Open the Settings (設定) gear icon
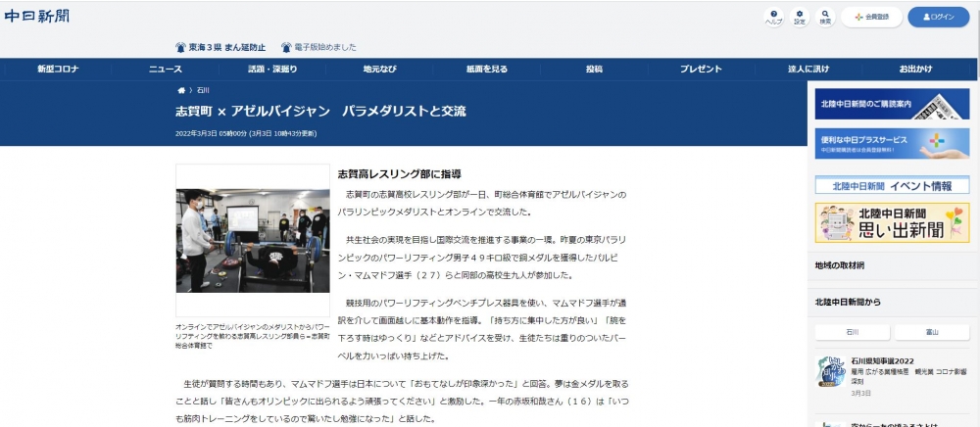 [800, 17]
